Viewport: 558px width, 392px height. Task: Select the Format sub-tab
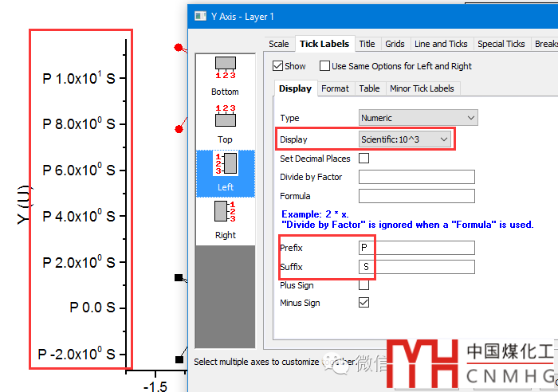(x=336, y=88)
